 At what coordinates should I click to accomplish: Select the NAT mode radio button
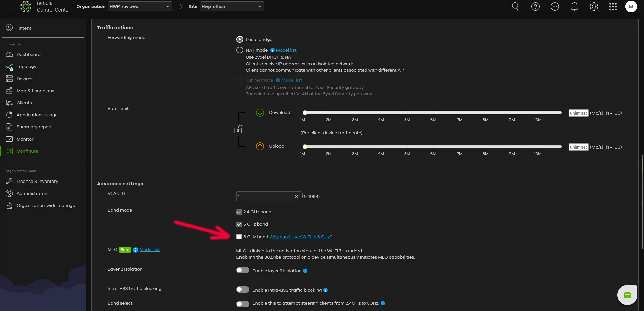click(239, 50)
